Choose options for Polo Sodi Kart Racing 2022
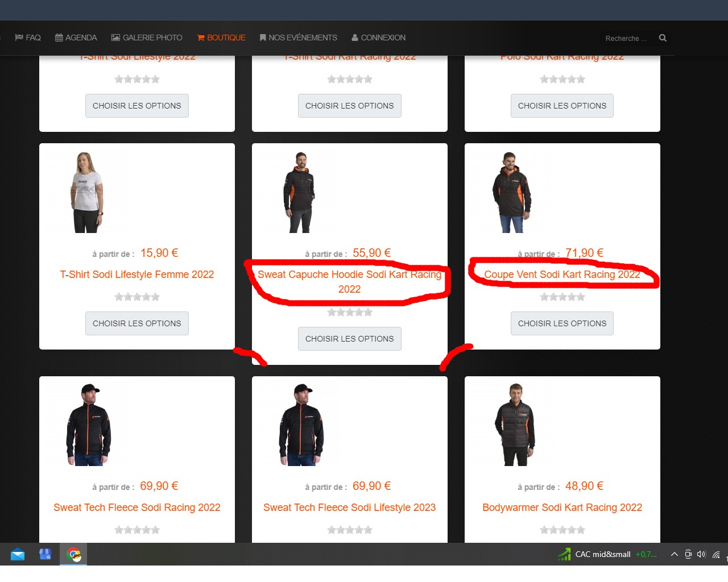The image size is (728, 582). pos(562,106)
